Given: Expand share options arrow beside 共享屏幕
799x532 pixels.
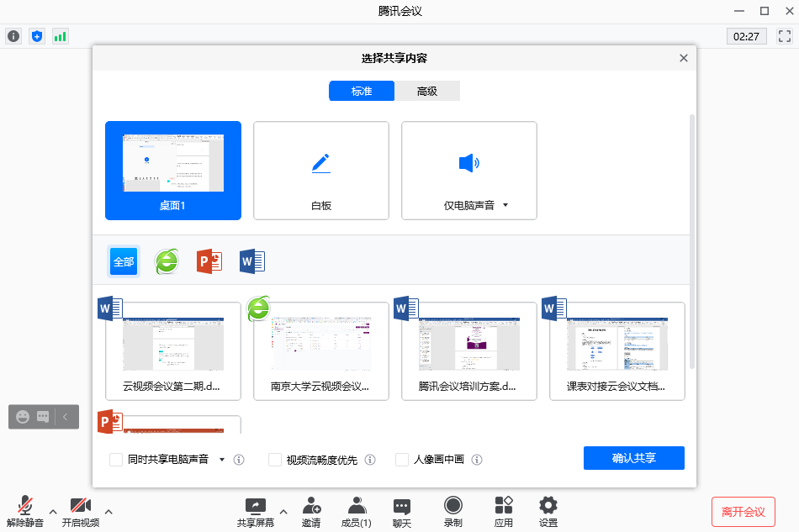Looking at the screenshot, I should coord(283,512).
